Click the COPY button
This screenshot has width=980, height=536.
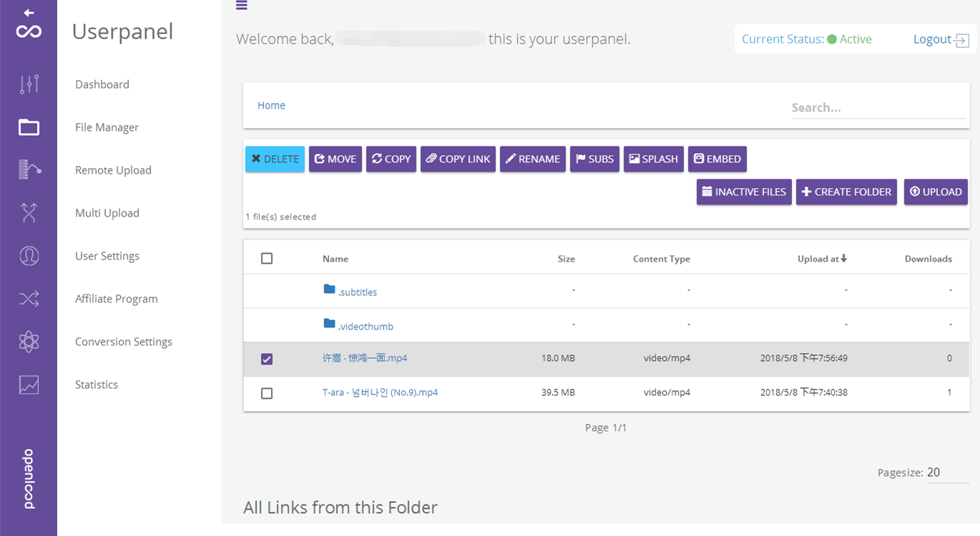click(x=391, y=159)
